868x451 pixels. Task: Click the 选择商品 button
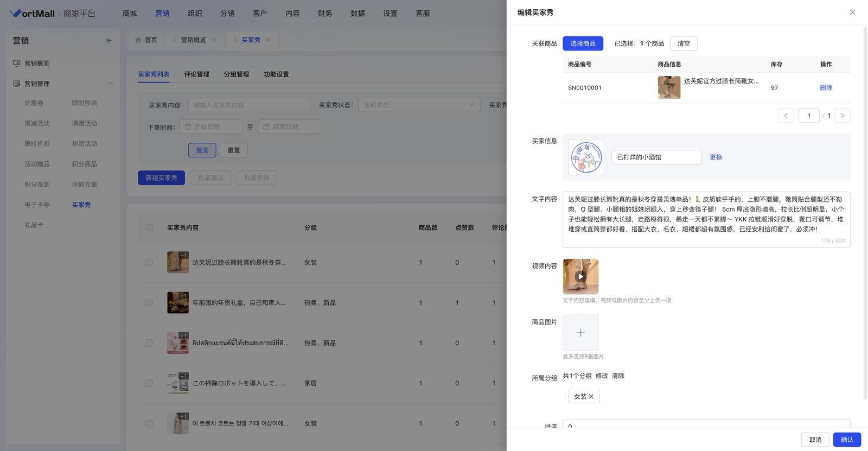(583, 43)
